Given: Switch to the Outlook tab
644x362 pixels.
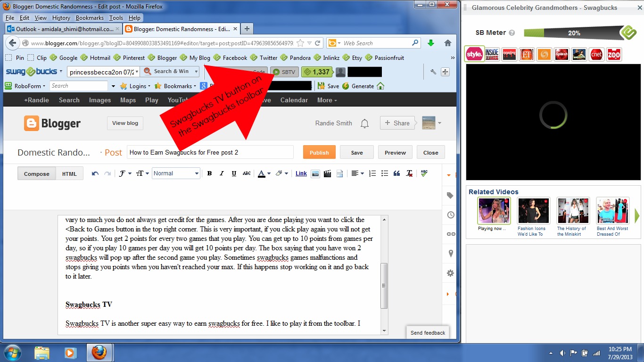Looking at the screenshot, I should (64, 29).
